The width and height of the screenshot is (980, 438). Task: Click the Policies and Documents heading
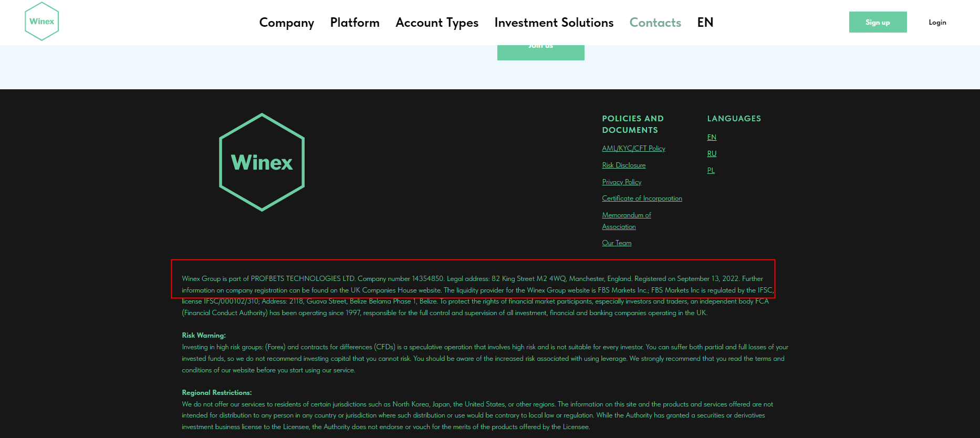pos(633,124)
